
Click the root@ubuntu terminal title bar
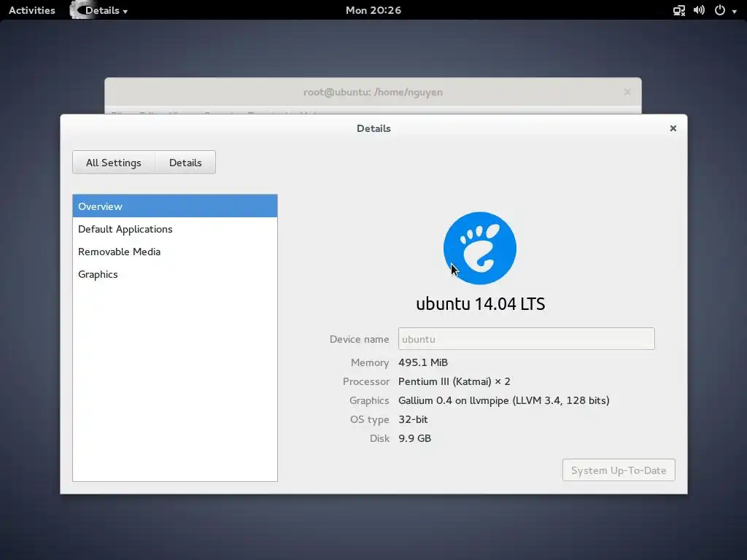373,92
